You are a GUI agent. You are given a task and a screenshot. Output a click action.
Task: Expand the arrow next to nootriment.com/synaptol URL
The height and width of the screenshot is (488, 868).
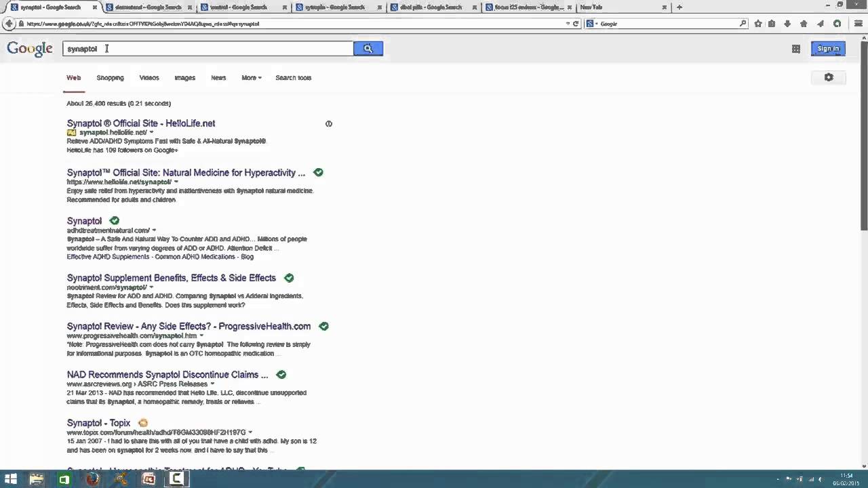point(151,287)
